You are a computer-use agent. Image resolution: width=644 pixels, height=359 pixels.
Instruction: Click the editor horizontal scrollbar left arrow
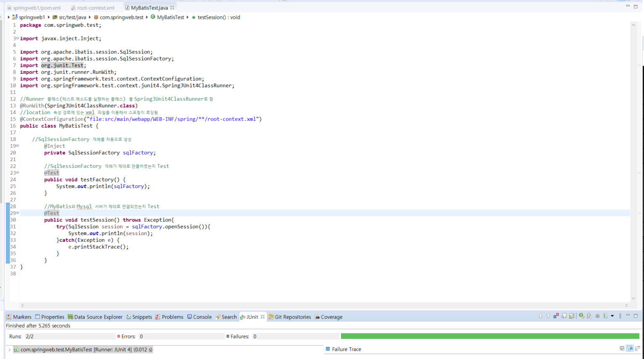(x=23, y=306)
